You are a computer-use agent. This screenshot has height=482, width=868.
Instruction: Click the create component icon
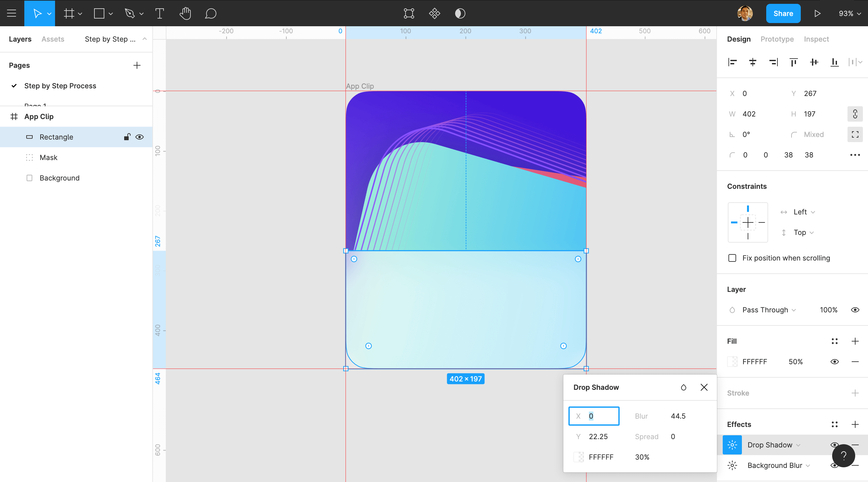pos(434,13)
